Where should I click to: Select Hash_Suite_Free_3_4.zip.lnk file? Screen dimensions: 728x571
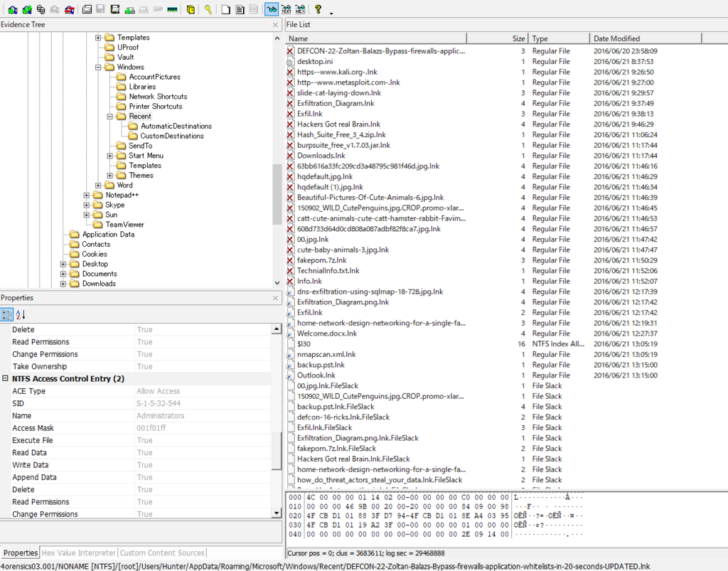[x=341, y=135]
